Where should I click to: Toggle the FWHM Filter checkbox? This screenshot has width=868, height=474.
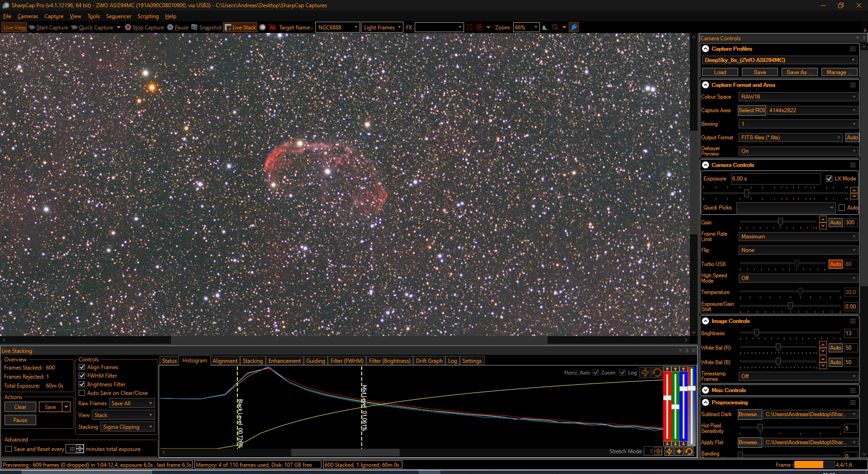tap(82, 376)
